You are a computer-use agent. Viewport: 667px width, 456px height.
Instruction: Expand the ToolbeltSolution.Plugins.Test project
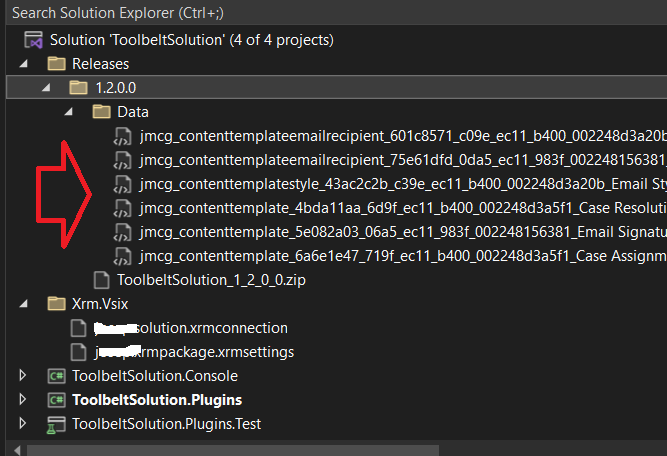24,424
